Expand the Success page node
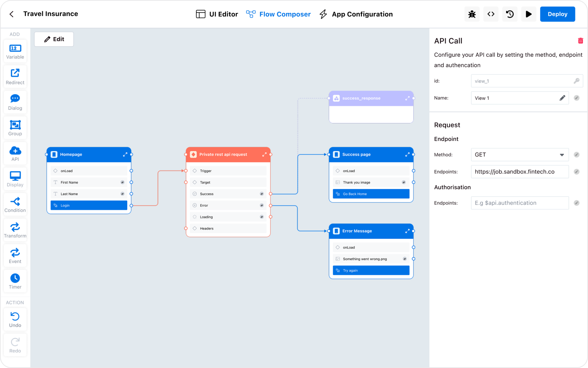The height and width of the screenshot is (368, 588). 407,154
